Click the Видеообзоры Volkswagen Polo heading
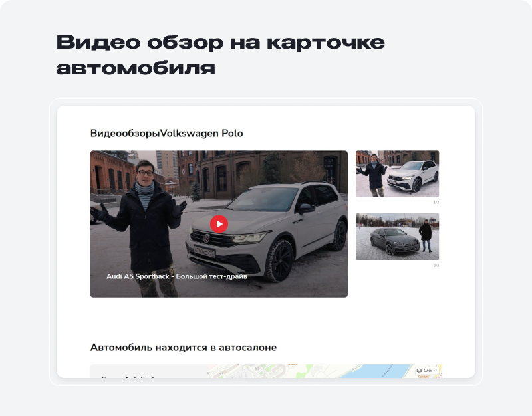This screenshot has width=532, height=416. [167, 134]
